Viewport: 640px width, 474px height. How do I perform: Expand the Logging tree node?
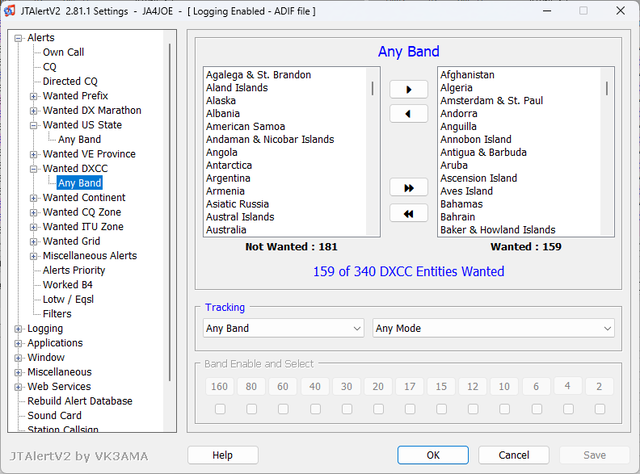click(18, 329)
